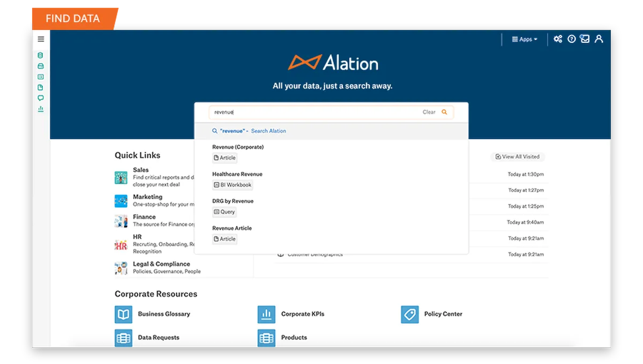Viewport: 643px width, 364px height.
Task: Open the HR quick link
Action: pos(137,237)
